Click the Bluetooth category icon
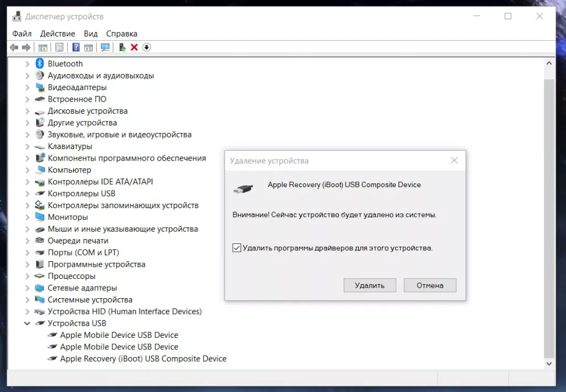566x392 pixels. click(40, 63)
